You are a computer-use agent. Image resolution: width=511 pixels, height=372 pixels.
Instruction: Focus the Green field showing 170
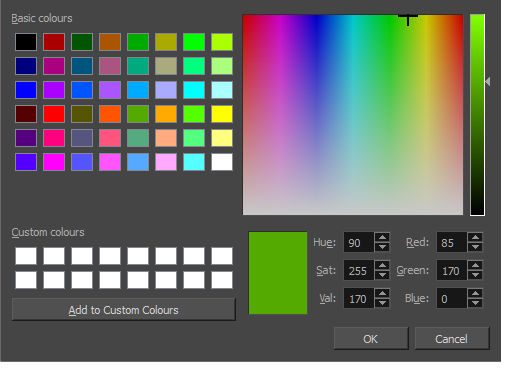click(x=452, y=270)
